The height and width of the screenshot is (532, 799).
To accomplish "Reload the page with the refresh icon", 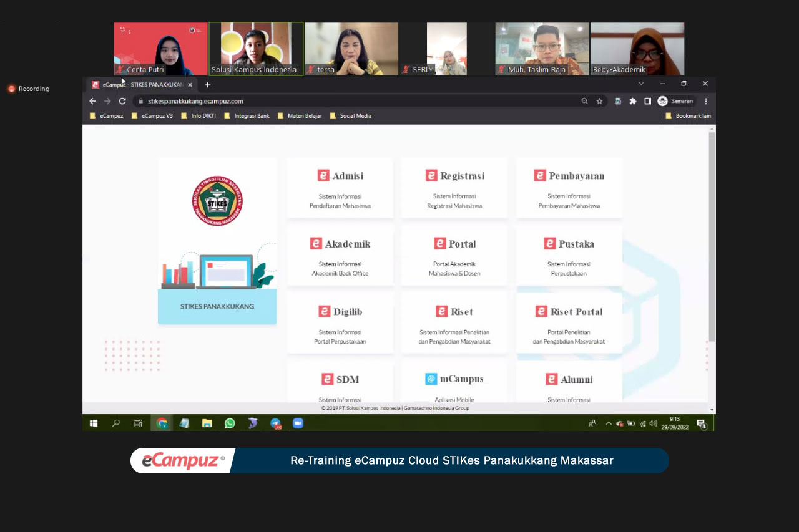I will click(122, 101).
